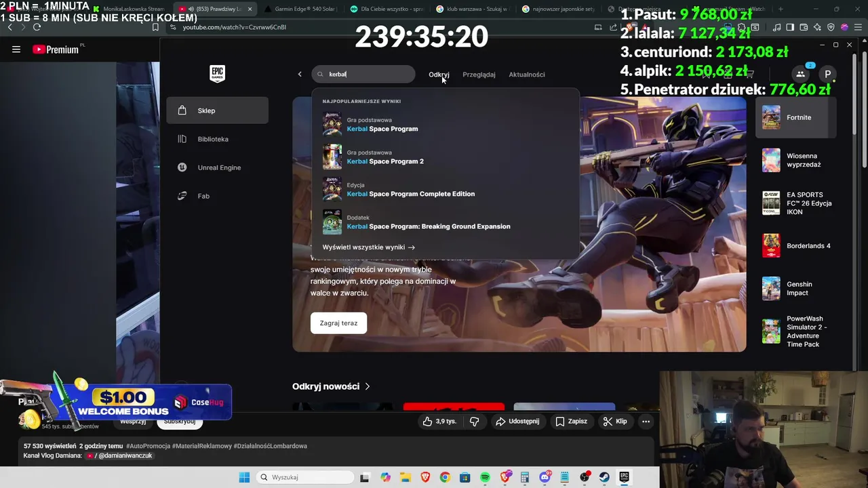Go back with the Epic launcher arrow
This screenshot has width=868, height=488.
(300, 75)
